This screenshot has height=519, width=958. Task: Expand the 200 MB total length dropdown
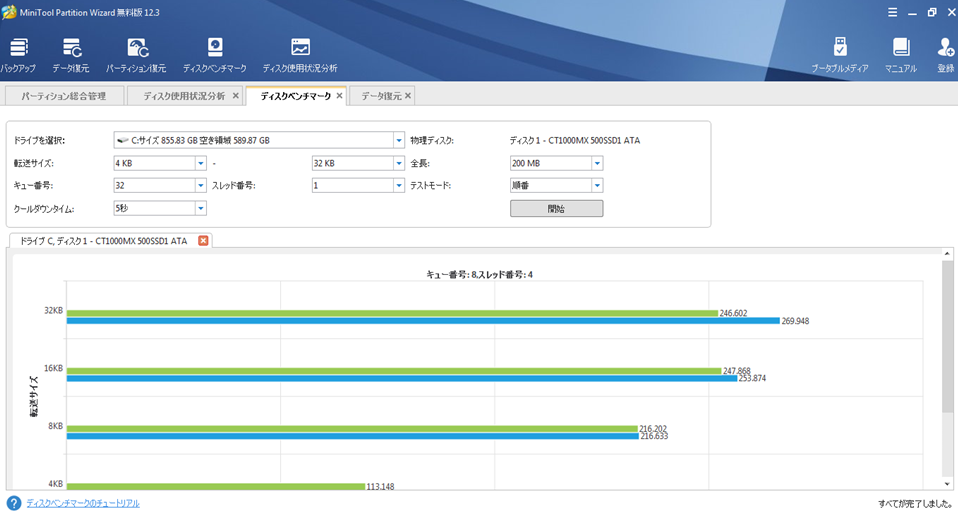coord(597,163)
